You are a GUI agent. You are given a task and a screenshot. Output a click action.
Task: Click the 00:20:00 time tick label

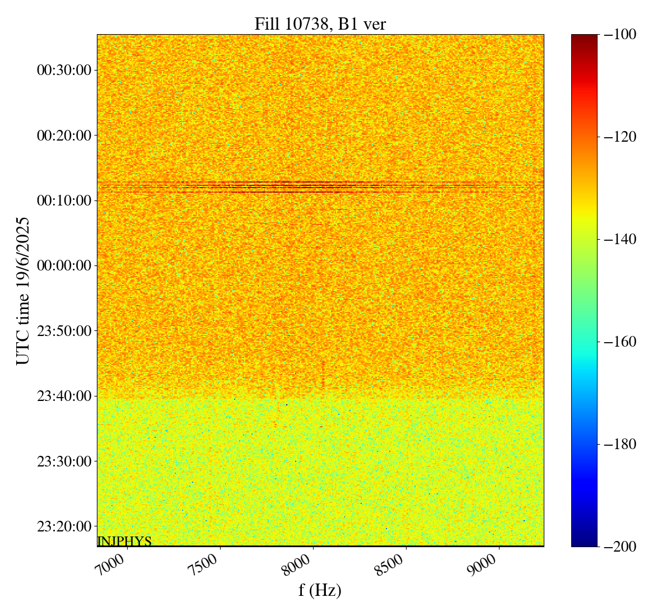[x=64, y=135]
